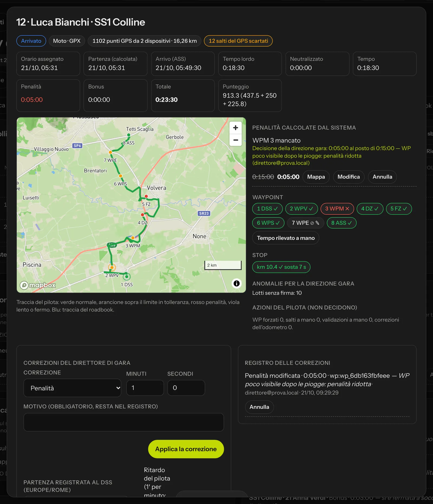Viewport: 433px width, 504px height.
Task: Select the 1 DSS start marker on map
Action: [127, 277]
